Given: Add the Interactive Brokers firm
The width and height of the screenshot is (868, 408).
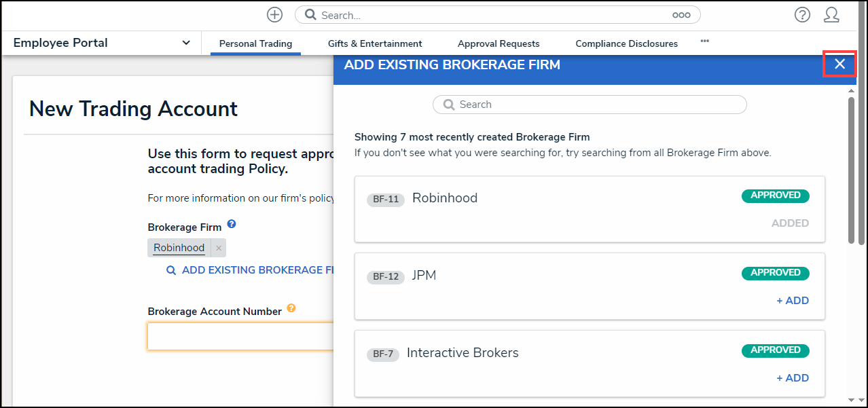Looking at the screenshot, I should pyautogui.click(x=793, y=378).
